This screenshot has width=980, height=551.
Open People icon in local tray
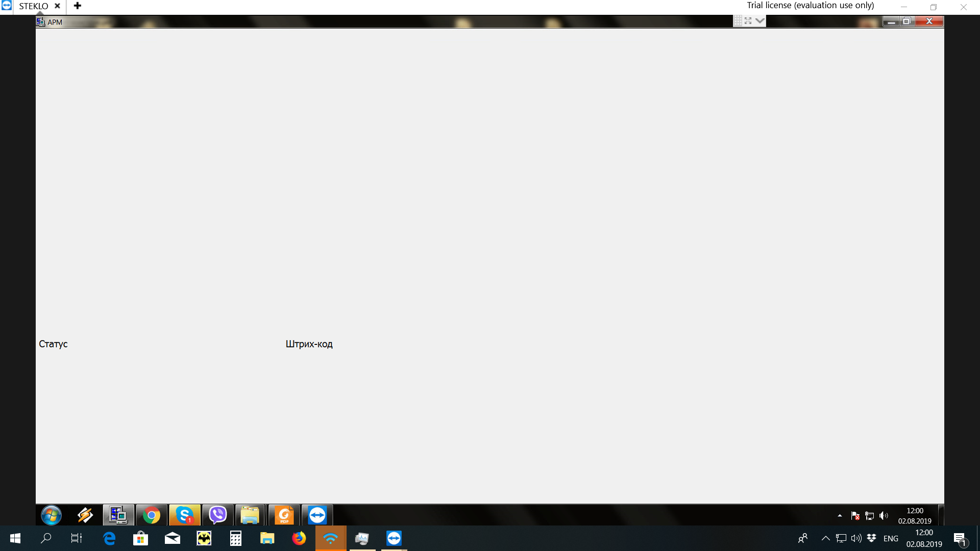[803, 538]
